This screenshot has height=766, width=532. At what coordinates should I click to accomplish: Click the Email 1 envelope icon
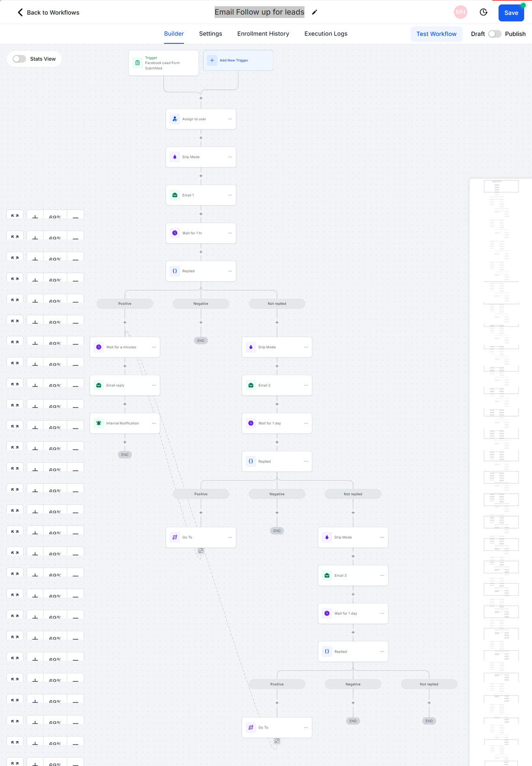point(175,195)
